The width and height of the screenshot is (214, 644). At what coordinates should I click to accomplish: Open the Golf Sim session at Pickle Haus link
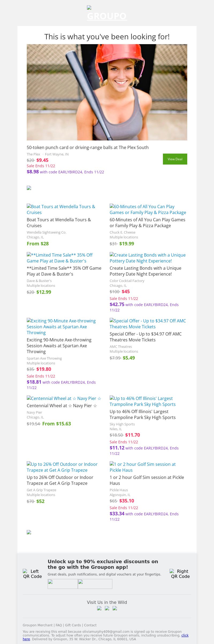click(x=143, y=467)
